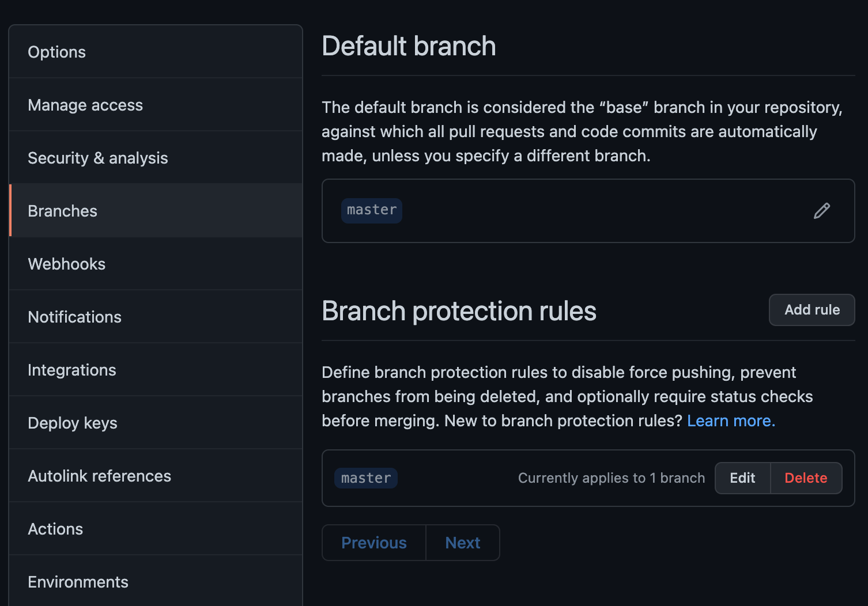The height and width of the screenshot is (606, 868).
Task: Navigate to Integrations settings
Action: coord(156,370)
